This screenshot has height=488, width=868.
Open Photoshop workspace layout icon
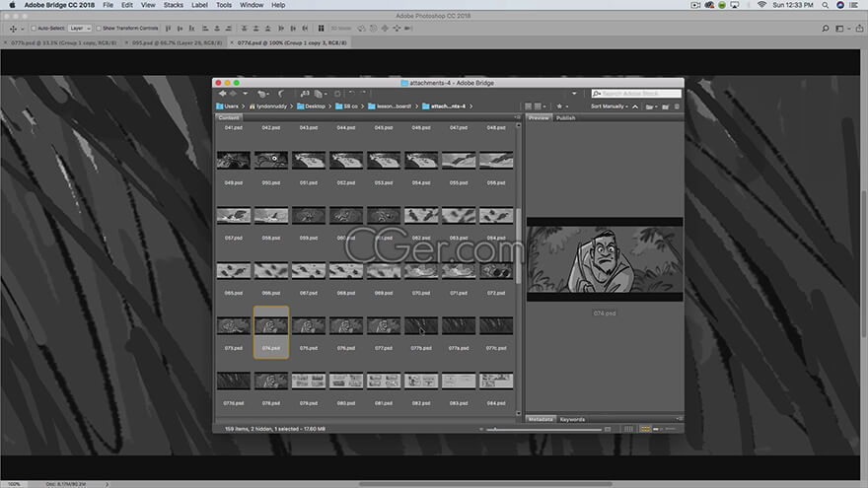(840, 29)
